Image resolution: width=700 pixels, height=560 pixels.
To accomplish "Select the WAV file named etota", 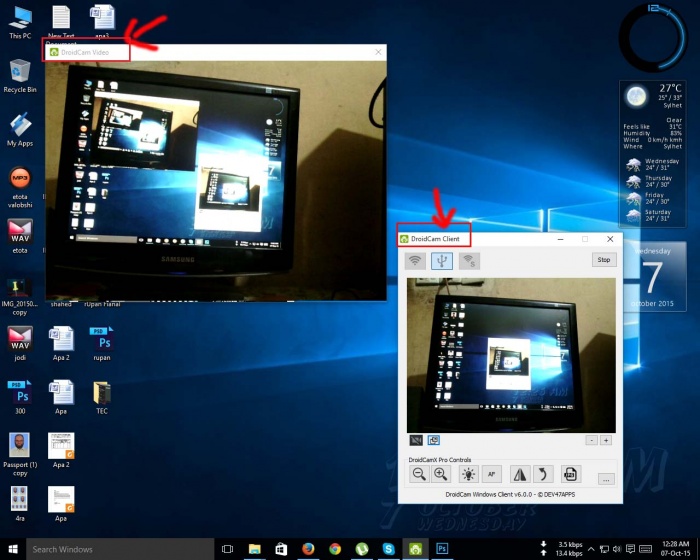I will tap(20, 237).
